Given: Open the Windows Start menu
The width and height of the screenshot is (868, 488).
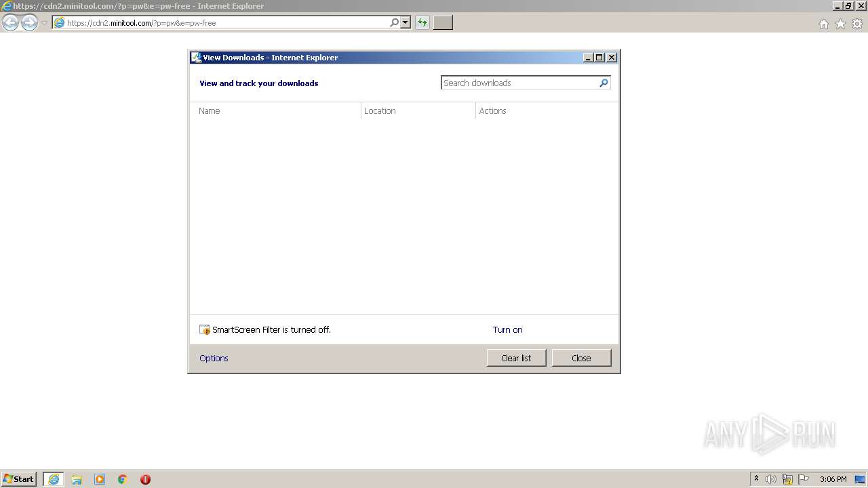Looking at the screenshot, I should (18, 479).
